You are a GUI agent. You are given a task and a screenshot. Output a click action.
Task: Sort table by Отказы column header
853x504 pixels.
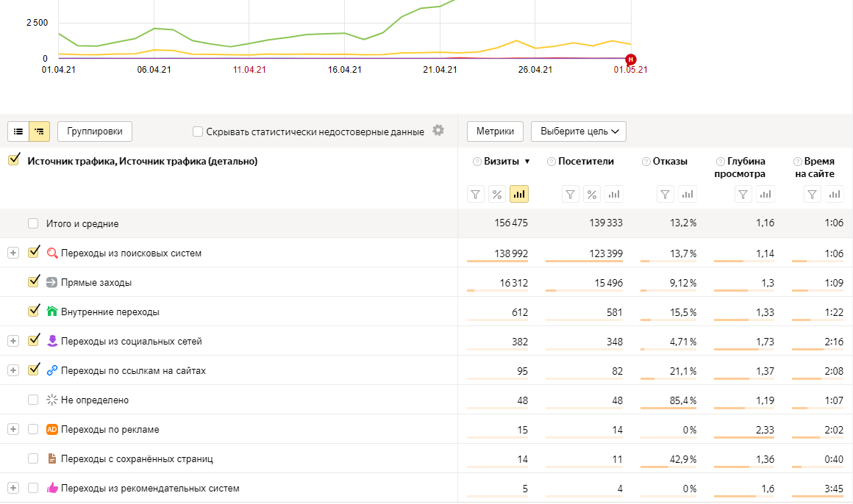(670, 162)
